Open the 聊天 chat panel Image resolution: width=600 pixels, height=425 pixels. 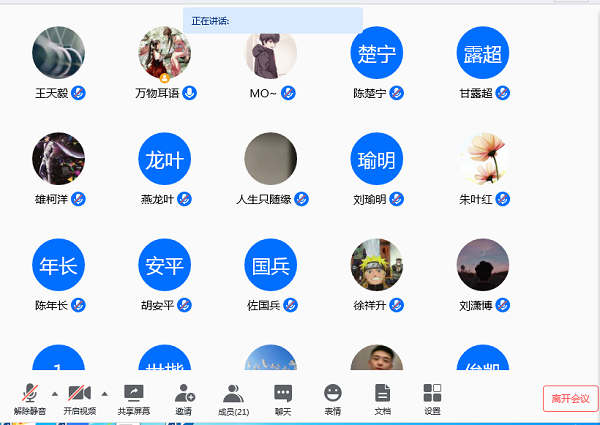click(283, 397)
